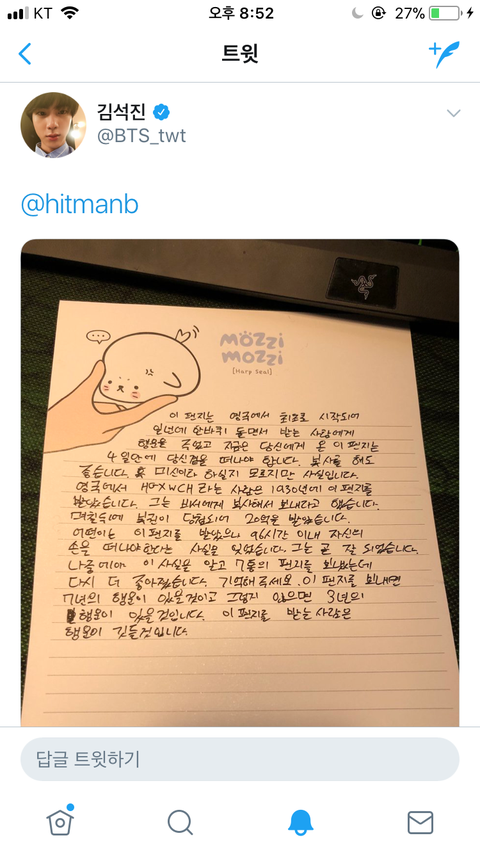Expand the tweet options chevron
The width and height of the screenshot is (480, 854).
click(x=453, y=113)
